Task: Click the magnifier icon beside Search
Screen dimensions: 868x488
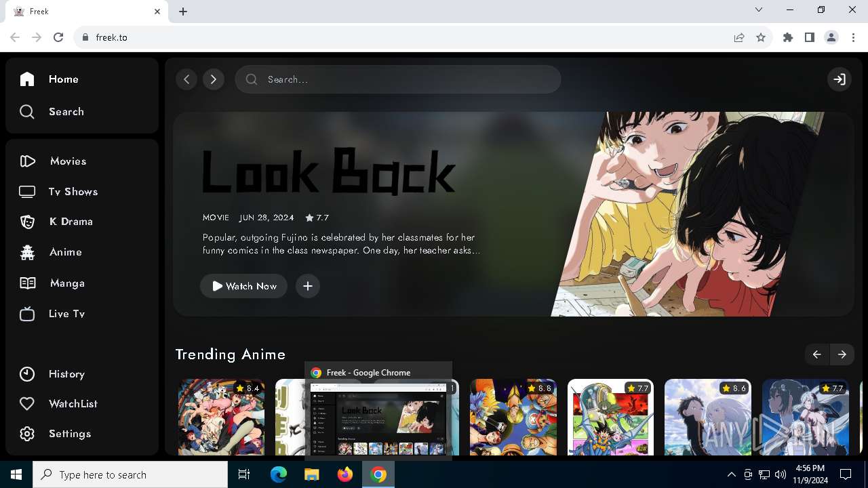Action: tap(27, 112)
